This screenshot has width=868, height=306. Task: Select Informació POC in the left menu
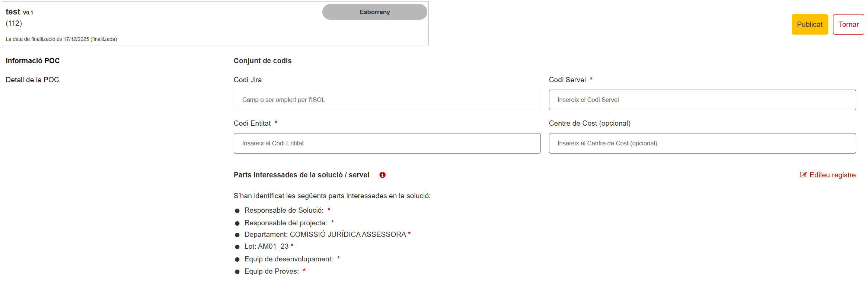(33, 61)
